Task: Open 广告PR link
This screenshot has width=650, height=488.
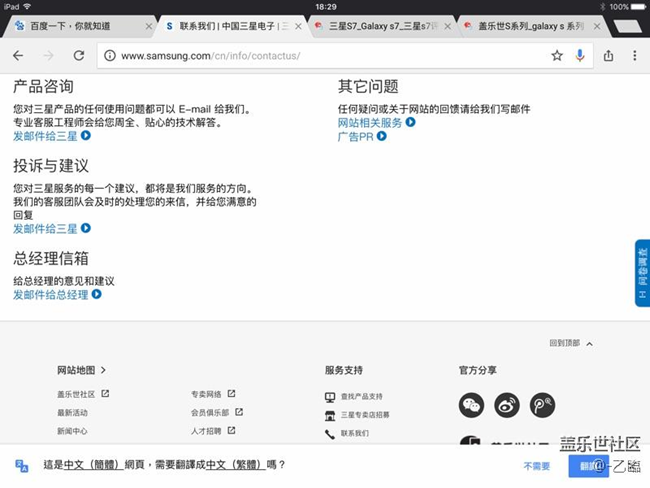Action: [361, 136]
